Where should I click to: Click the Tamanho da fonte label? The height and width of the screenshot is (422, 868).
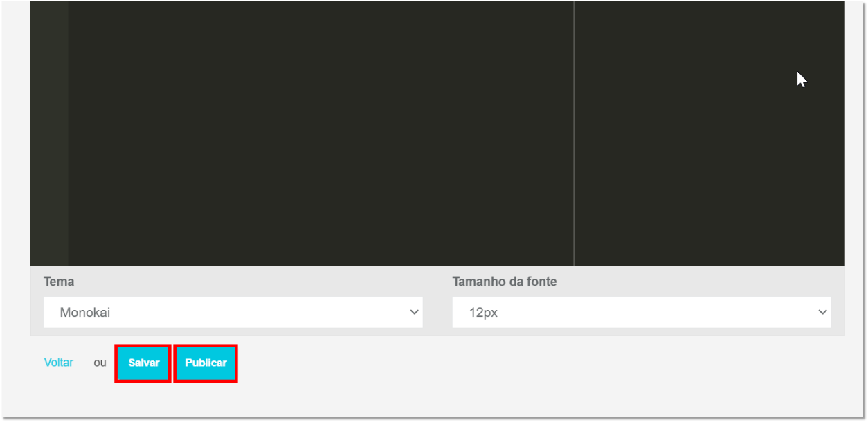(505, 282)
